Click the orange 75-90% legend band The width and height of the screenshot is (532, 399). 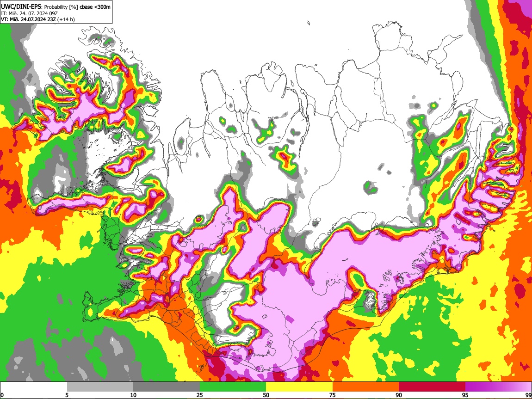point(365,387)
